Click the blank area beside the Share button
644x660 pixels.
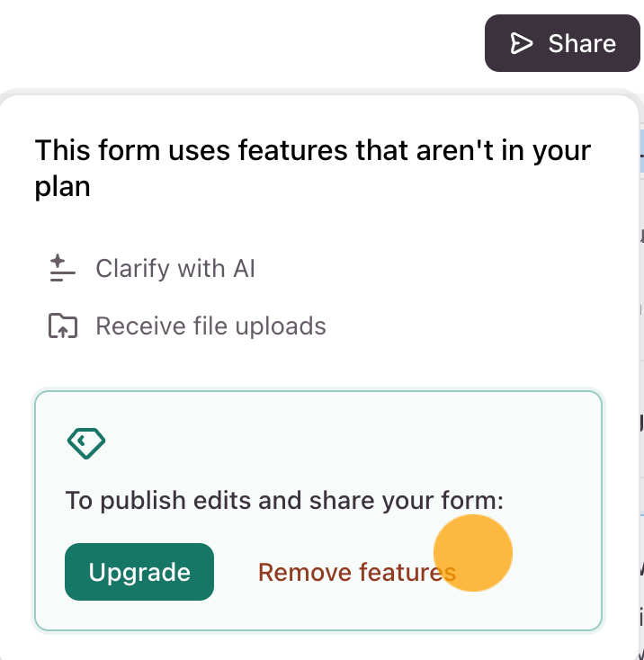[242, 43]
